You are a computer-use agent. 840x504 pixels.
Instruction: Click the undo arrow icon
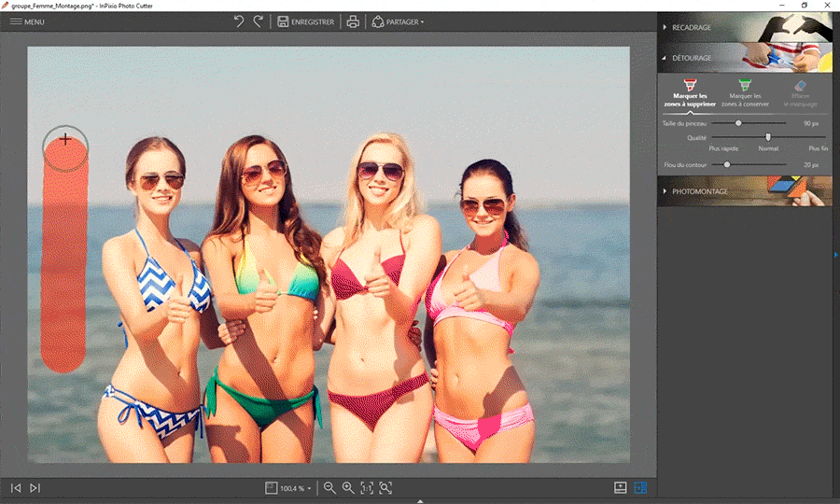click(239, 21)
